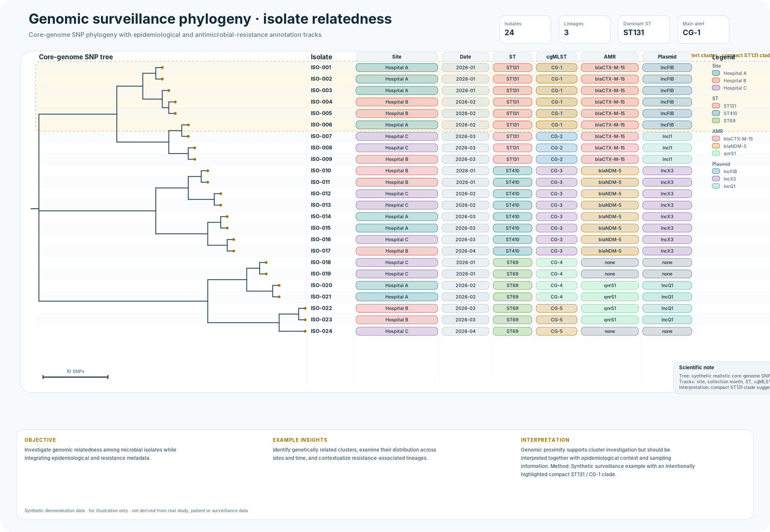Click the 10 SNPs scale bar
This screenshot has height=532, width=770.
click(75, 377)
